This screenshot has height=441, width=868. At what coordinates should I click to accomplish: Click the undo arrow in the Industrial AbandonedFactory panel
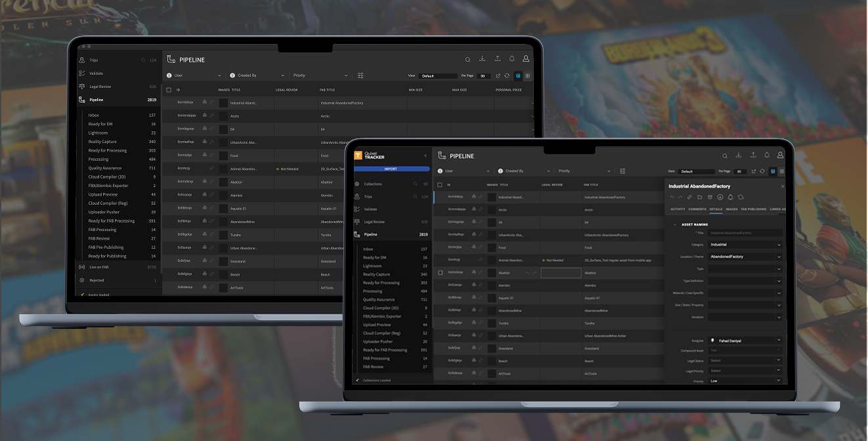click(x=672, y=197)
